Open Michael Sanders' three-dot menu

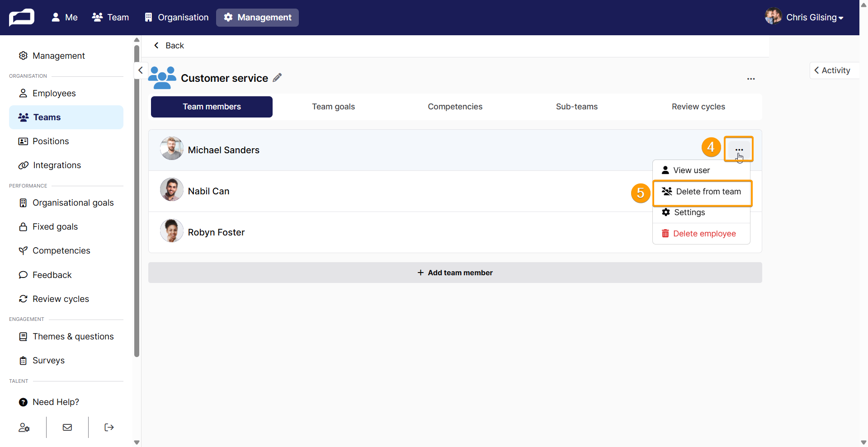pos(739,149)
